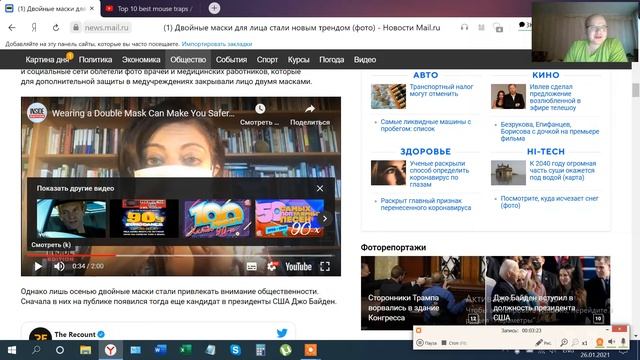Click the Share arrow icon on video
The height and width of the screenshot is (360, 640).
click(x=310, y=109)
